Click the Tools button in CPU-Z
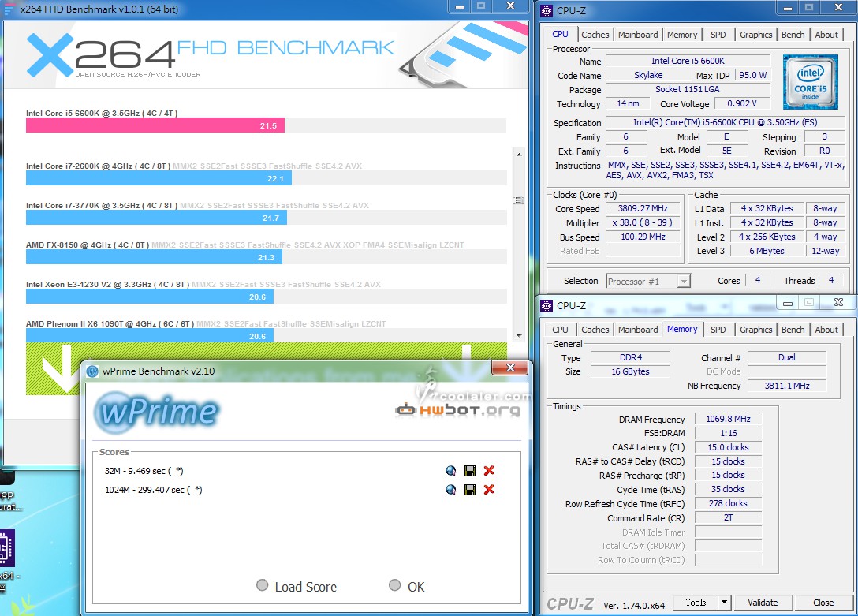Screen dimensions: 858x616 pos(696,603)
